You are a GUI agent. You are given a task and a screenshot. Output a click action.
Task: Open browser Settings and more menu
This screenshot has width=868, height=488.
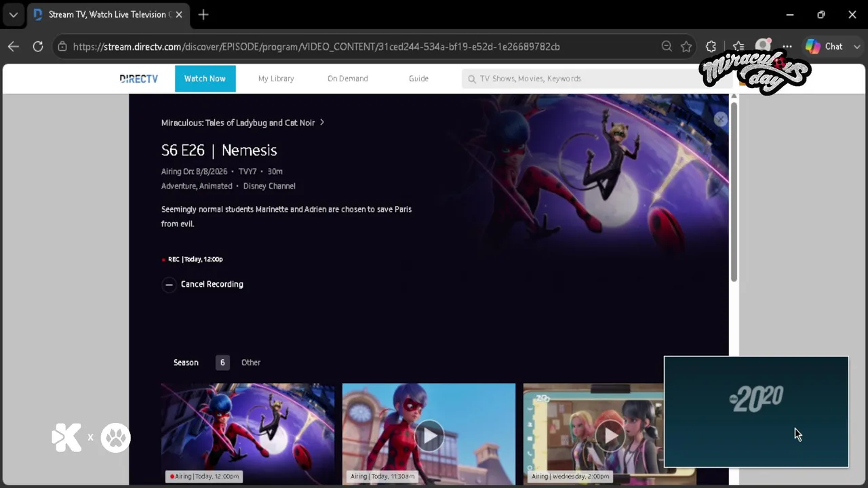pyautogui.click(x=787, y=47)
